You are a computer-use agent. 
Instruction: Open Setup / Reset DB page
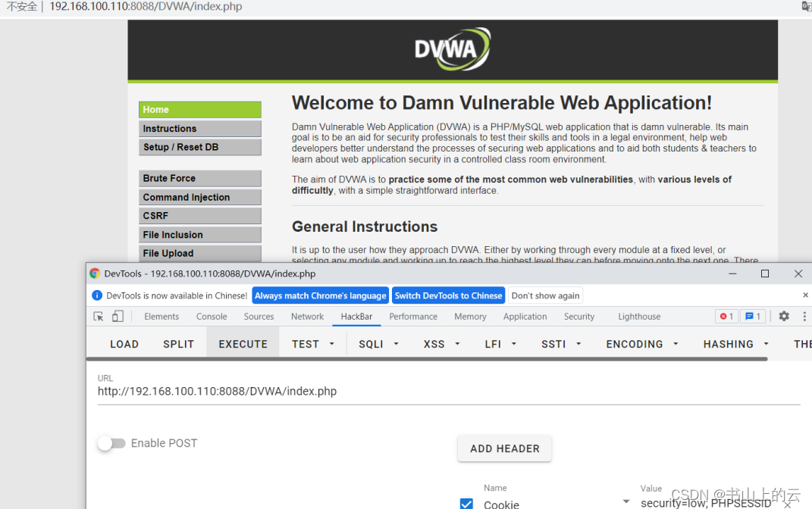[x=200, y=147]
